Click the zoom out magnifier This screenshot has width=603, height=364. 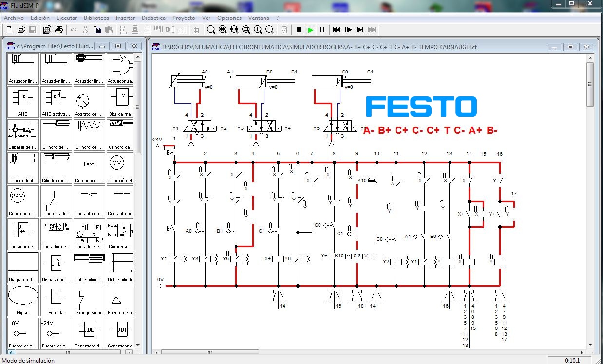[269, 30]
